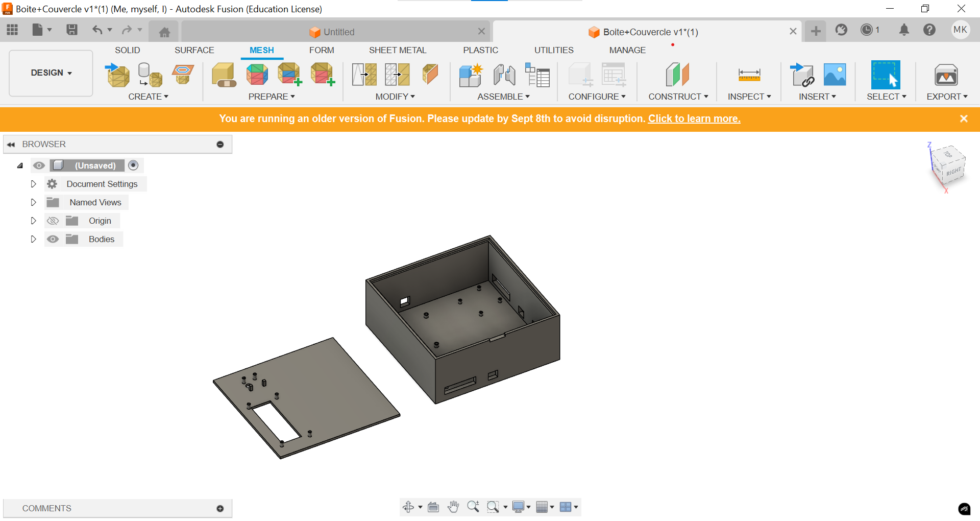Click the Zoom magnifier tool
Viewport: 980px width, 521px height.
[x=473, y=507]
